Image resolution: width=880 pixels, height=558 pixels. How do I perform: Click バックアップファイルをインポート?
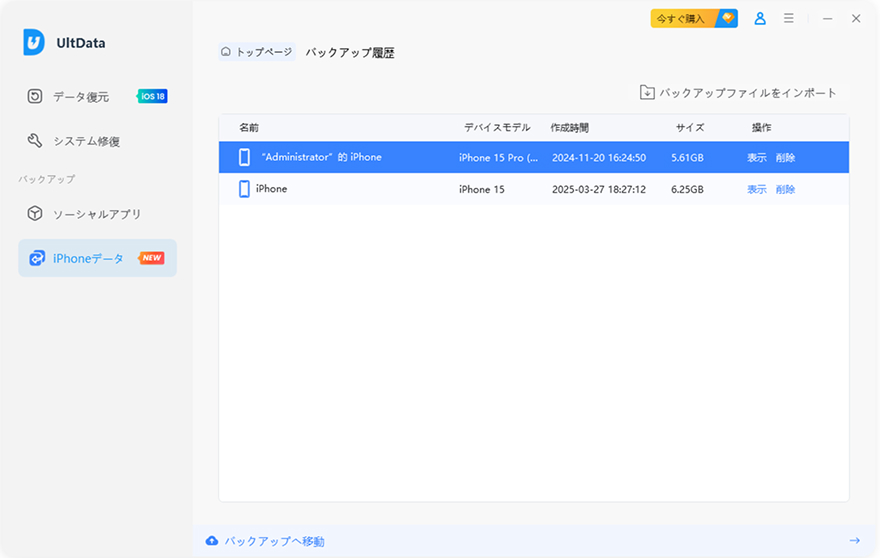click(738, 93)
